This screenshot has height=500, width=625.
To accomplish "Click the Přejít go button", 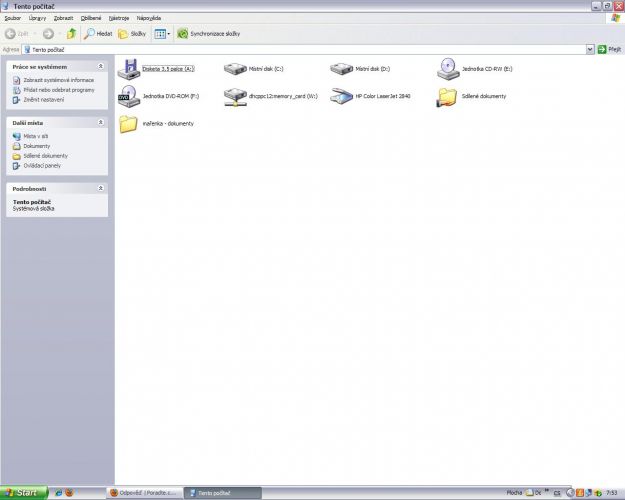I will [609, 49].
